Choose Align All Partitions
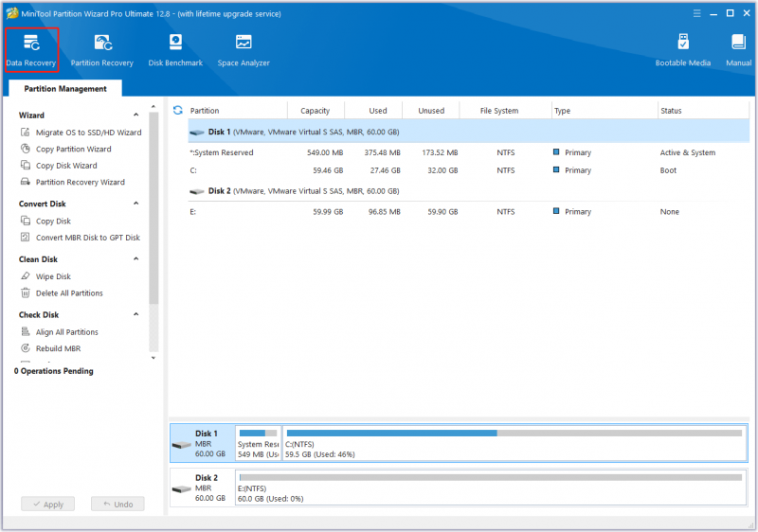This screenshot has height=532, width=758. point(59,331)
